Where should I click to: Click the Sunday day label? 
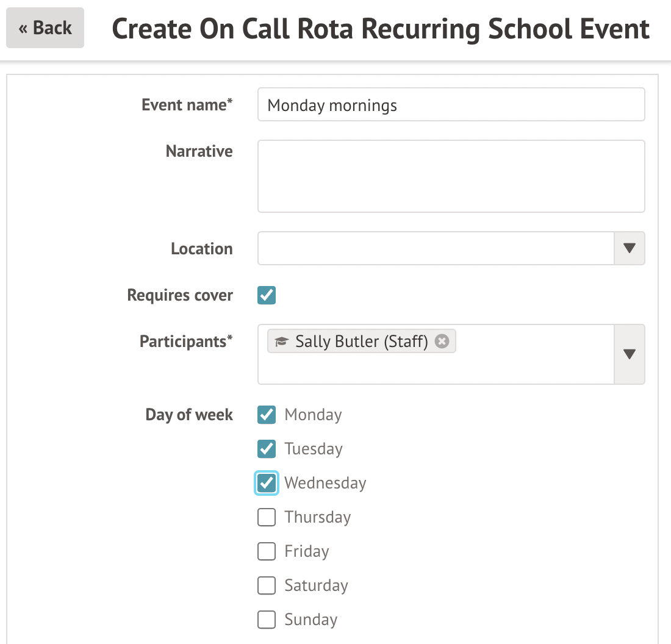310,620
